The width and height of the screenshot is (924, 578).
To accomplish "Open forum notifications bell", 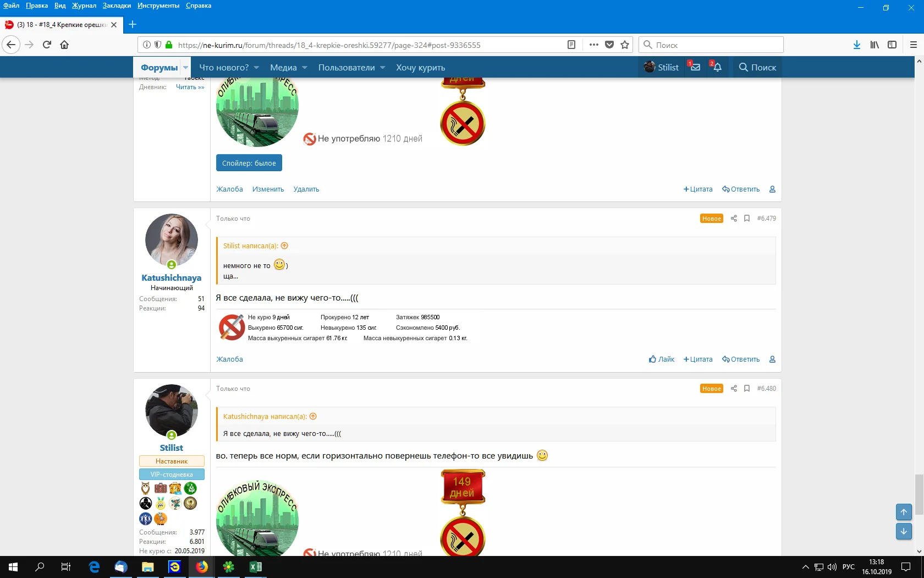I will (x=716, y=67).
